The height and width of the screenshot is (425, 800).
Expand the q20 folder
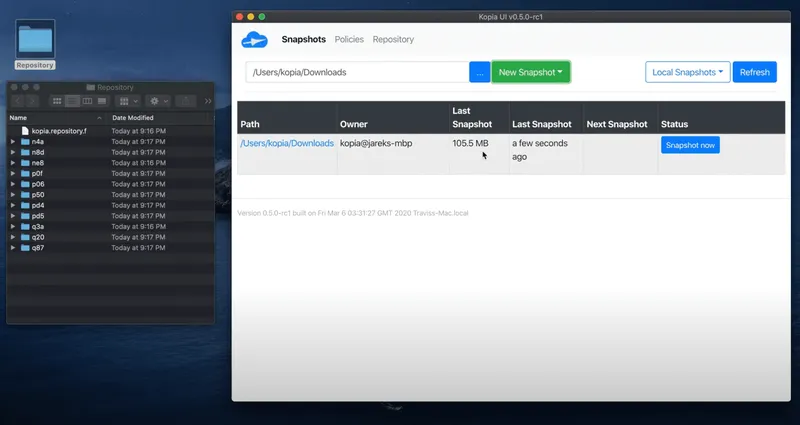coord(13,237)
